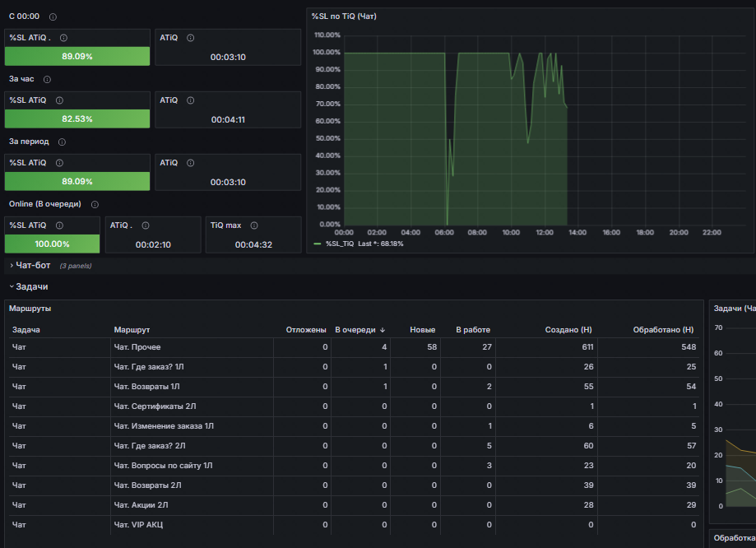Toggle %SL_TiQ series in chart legend
The image size is (756, 548).
point(340,244)
